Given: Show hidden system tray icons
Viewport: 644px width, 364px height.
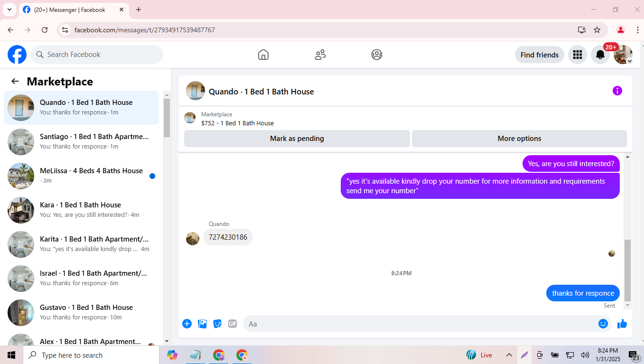Looking at the screenshot, I should [x=509, y=355].
